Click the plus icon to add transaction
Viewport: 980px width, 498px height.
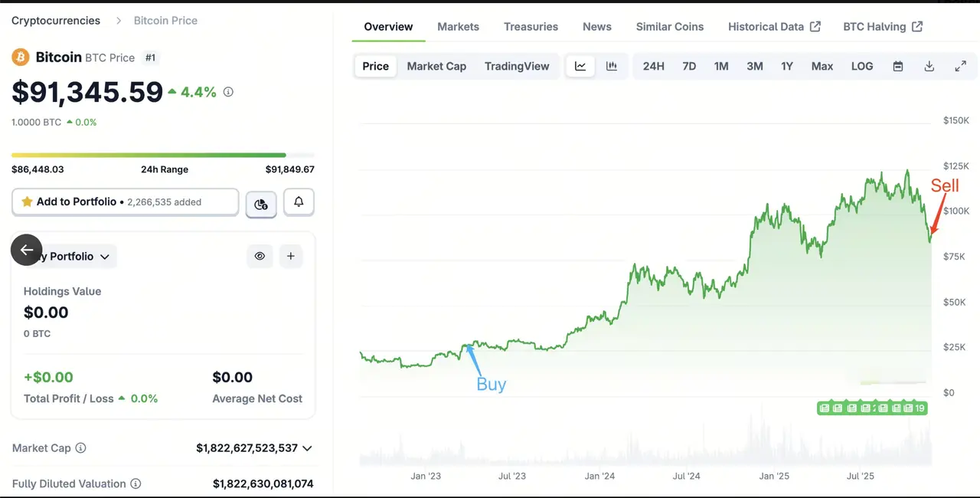click(x=290, y=256)
